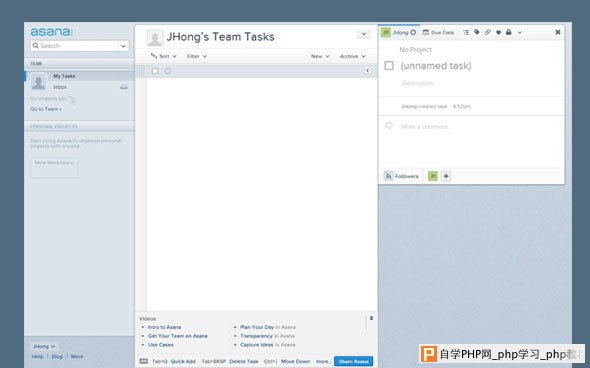Click the user avatar in sidebar
The height and width of the screenshot is (368, 590).
tap(38, 82)
